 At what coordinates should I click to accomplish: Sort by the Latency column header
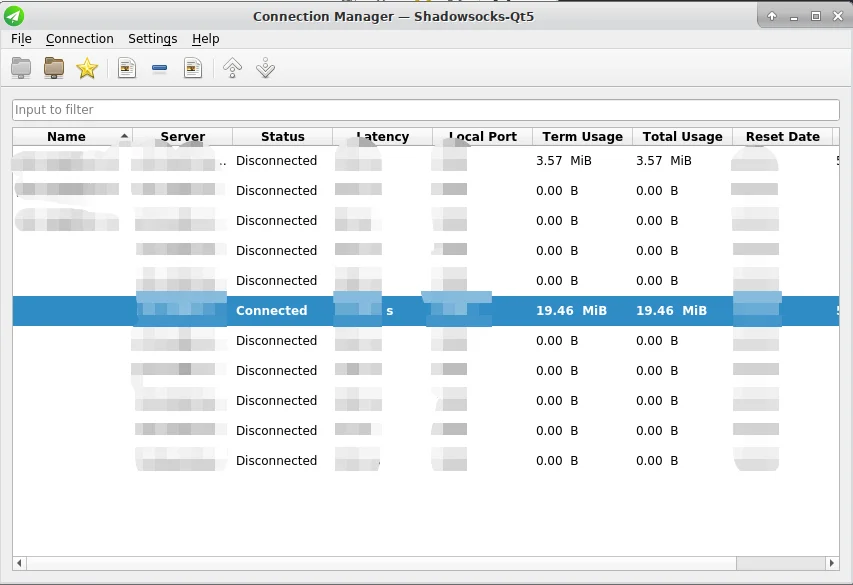point(382,137)
